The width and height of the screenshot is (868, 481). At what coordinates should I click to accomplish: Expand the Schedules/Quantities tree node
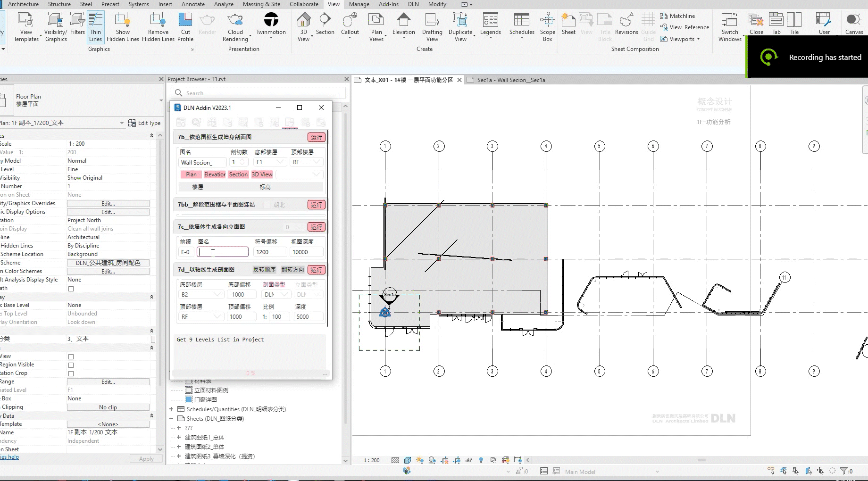click(172, 409)
